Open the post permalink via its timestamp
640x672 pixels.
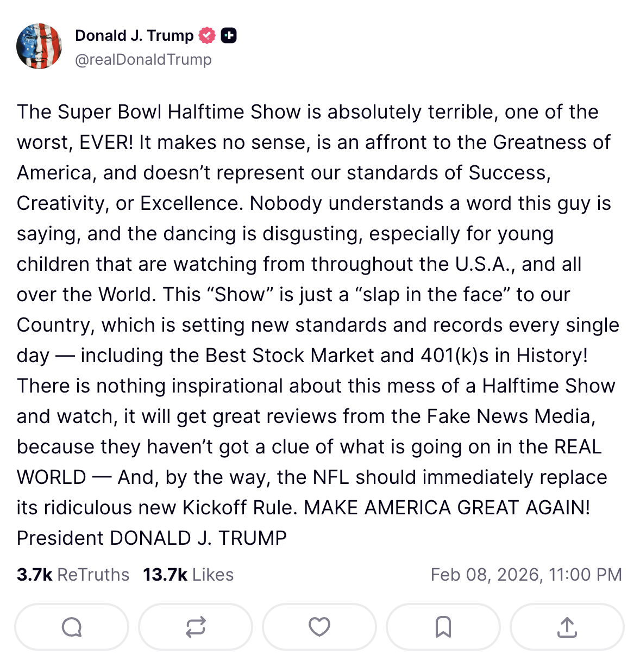tap(526, 574)
